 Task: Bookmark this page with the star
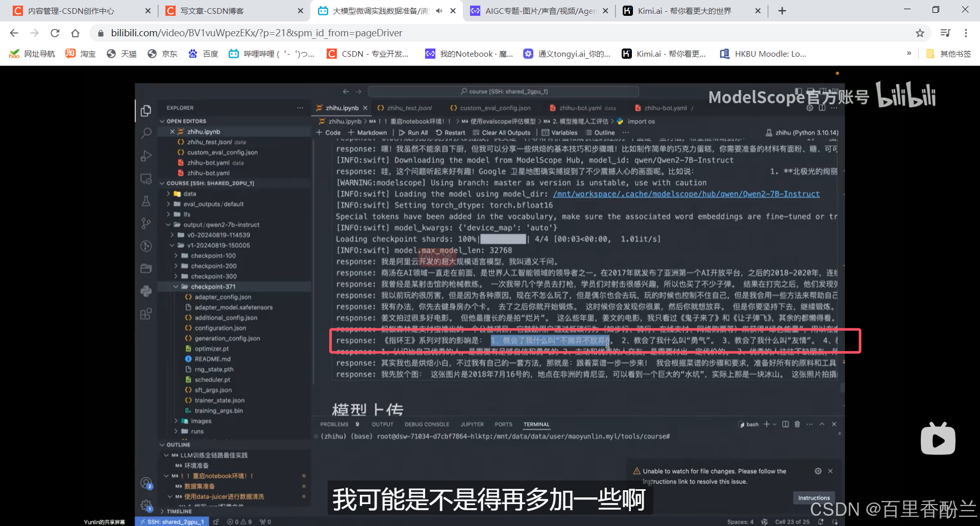pos(920,33)
